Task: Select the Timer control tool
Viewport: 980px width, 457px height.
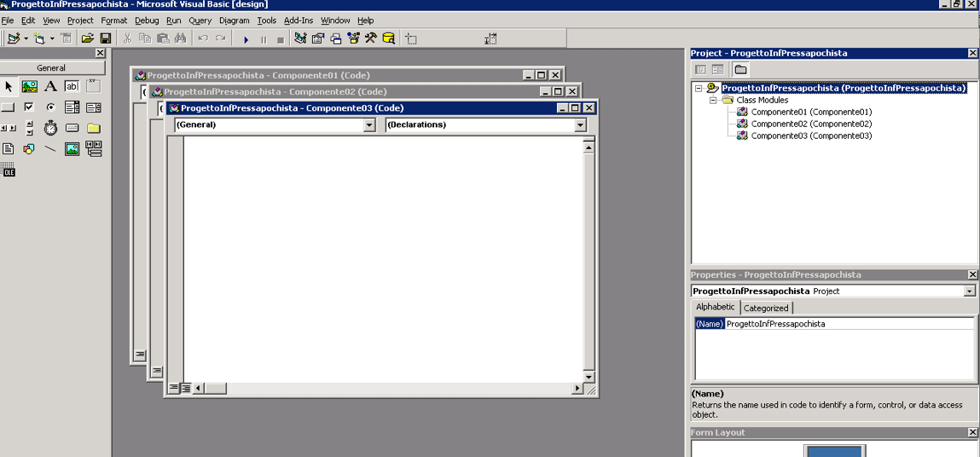Action: click(x=50, y=128)
